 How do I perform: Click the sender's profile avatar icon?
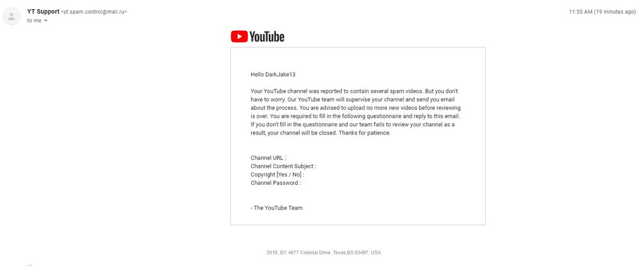pyautogui.click(x=12, y=16)
